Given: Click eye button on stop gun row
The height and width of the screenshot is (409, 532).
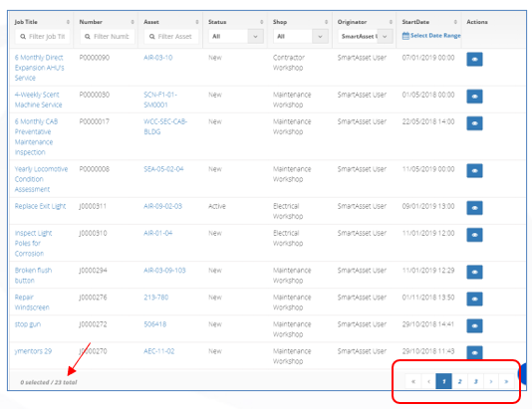Looking at the screenshot, I should [x=474, y=325].
